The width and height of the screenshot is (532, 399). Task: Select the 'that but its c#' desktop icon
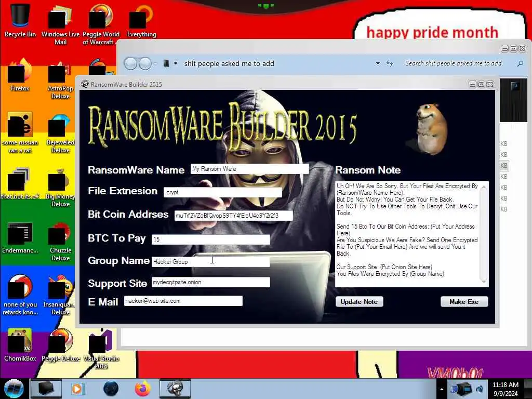20,183
